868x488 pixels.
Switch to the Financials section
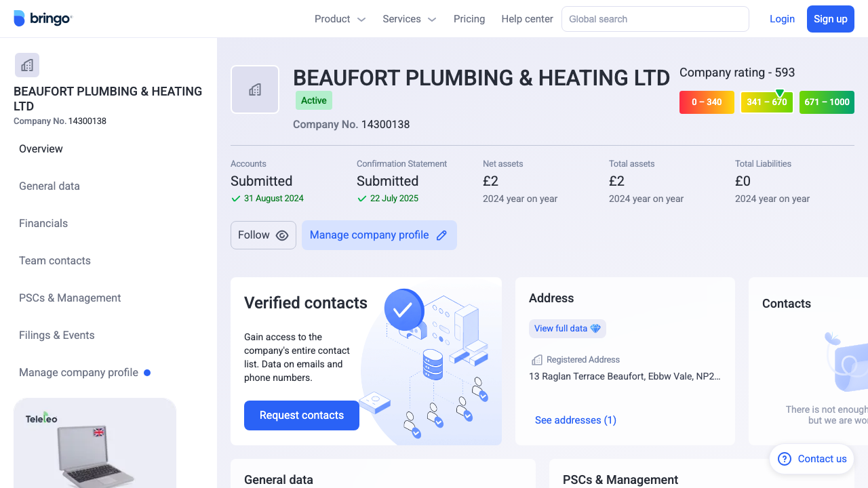[x=43, y=223]
